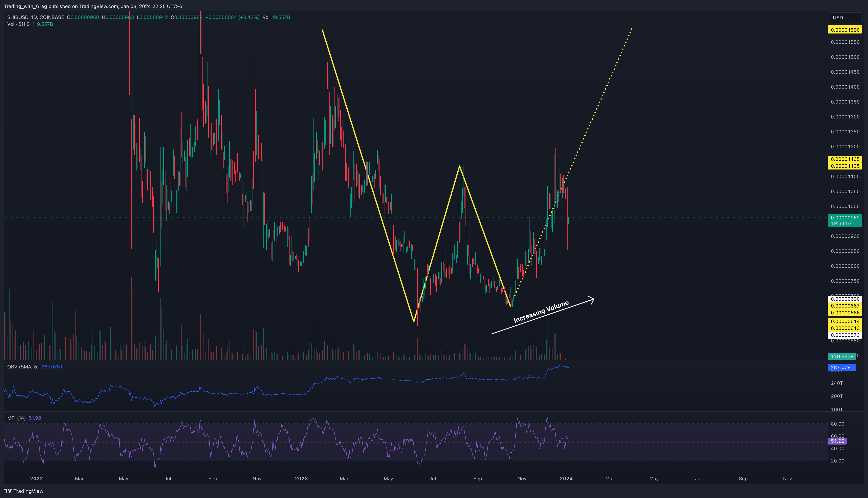868x498 pixels.
Task: Click the 119.557B volume axis label
Action: pyautogui.click(x=842, y=356)
